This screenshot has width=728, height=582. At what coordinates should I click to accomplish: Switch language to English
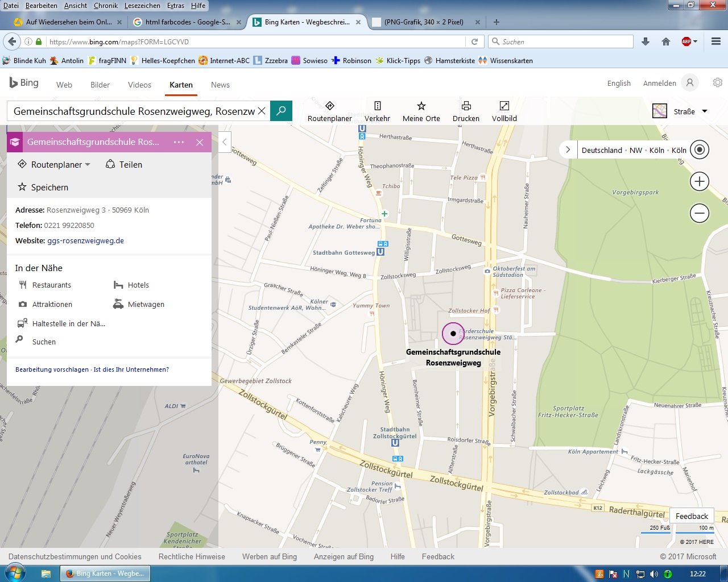(619, 83)
